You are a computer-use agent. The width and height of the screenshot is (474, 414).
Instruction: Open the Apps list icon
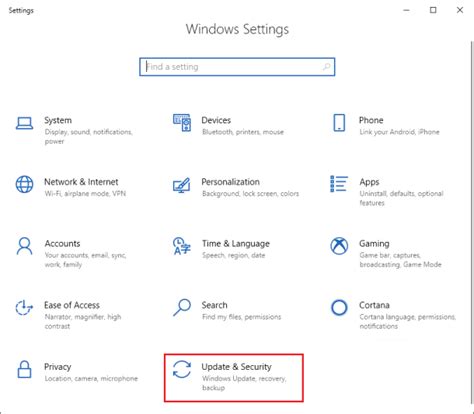tap(339, 184)
